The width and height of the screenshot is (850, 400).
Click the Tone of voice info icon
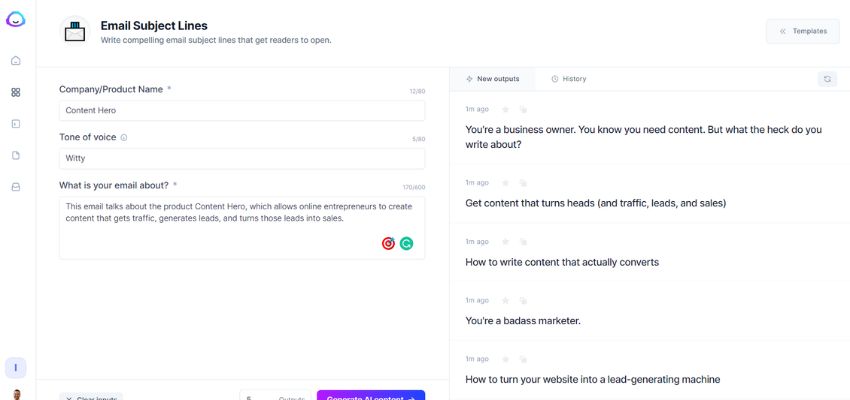[124, 138]
